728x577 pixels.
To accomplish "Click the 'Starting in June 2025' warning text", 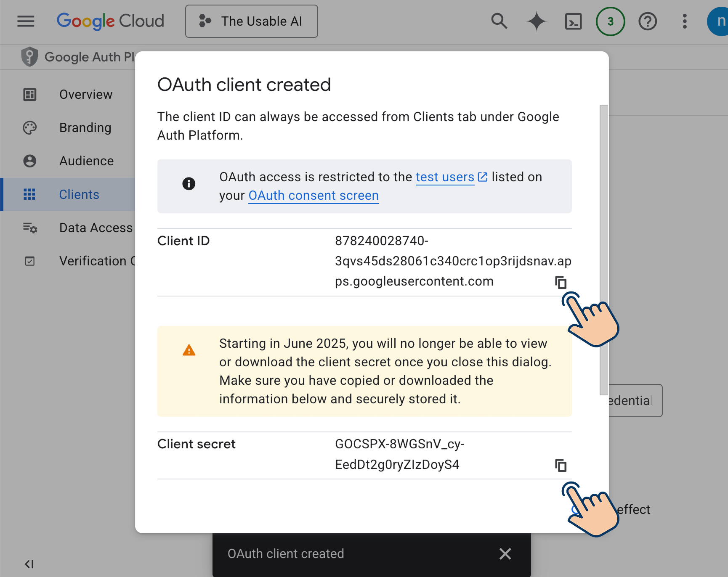I will click(x=385, y=371).
